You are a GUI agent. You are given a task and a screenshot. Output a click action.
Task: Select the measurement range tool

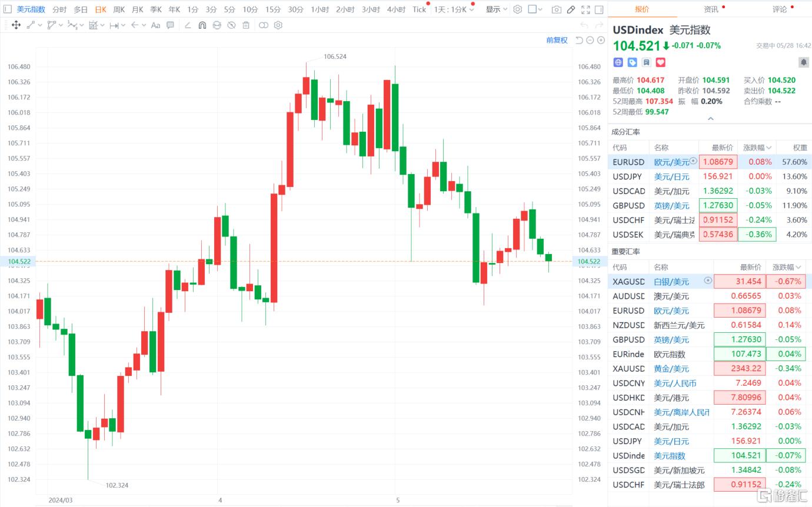[x=114, y=25]
